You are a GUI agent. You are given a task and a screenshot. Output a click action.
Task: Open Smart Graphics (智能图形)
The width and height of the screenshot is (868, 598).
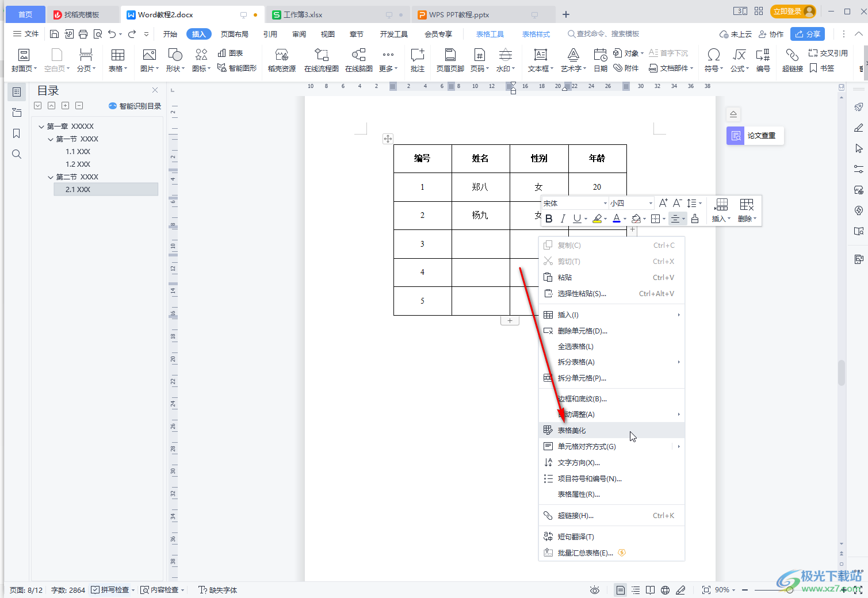tap(236, 68)
